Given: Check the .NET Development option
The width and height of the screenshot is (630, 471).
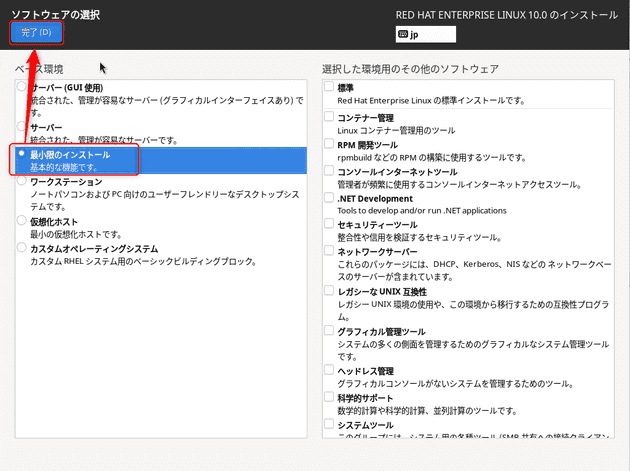Looking at the screenshot, I should [329, 197].
